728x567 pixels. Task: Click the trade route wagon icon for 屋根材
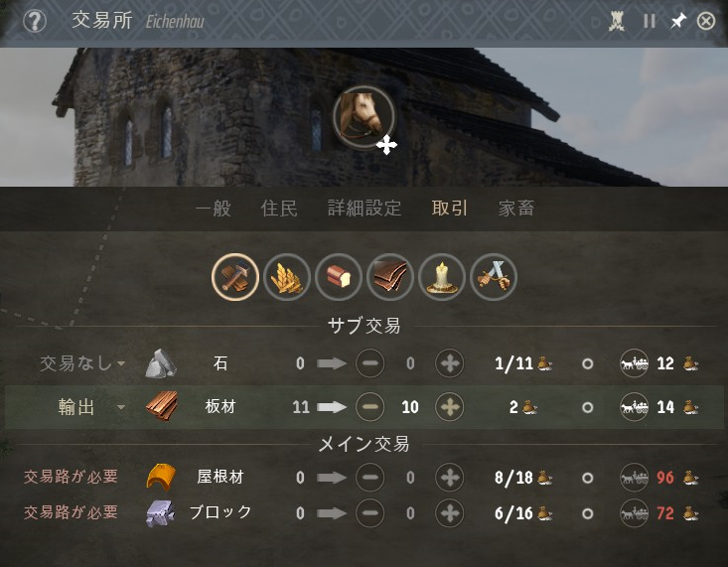[635, 478]
